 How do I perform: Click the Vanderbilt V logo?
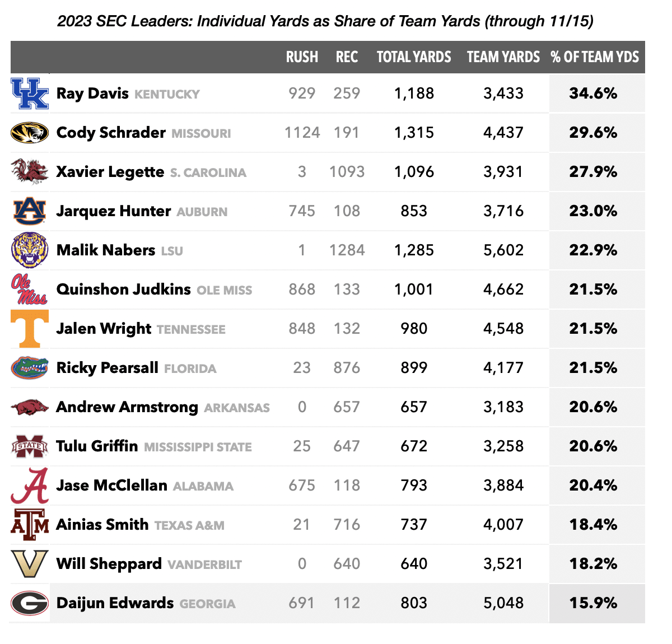tap(30, 564)
